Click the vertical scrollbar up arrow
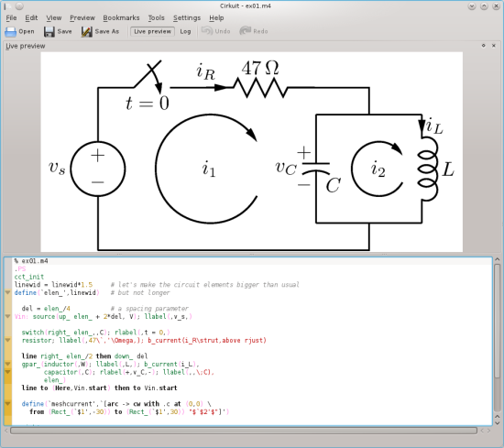504x448 pixels. coord(497,259)
